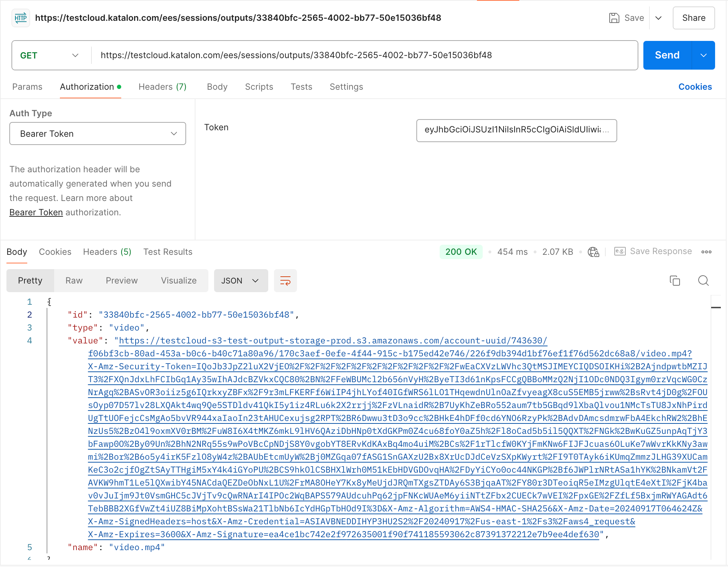Click the HTTP request type icon
728x567 pixels.
pyautogui.click(x=21, y=18)
